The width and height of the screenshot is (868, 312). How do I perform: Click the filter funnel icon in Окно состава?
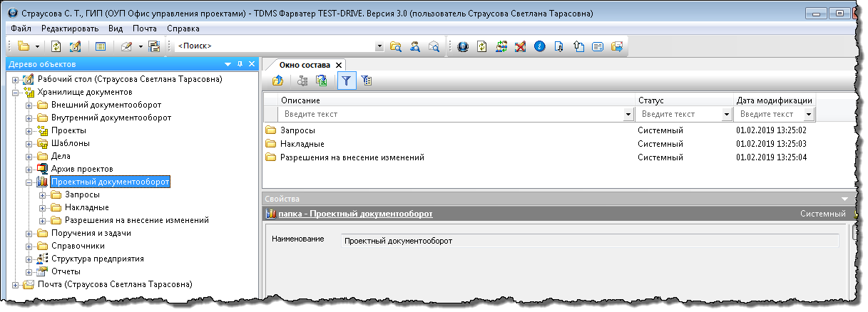click(x=346, y=81)
